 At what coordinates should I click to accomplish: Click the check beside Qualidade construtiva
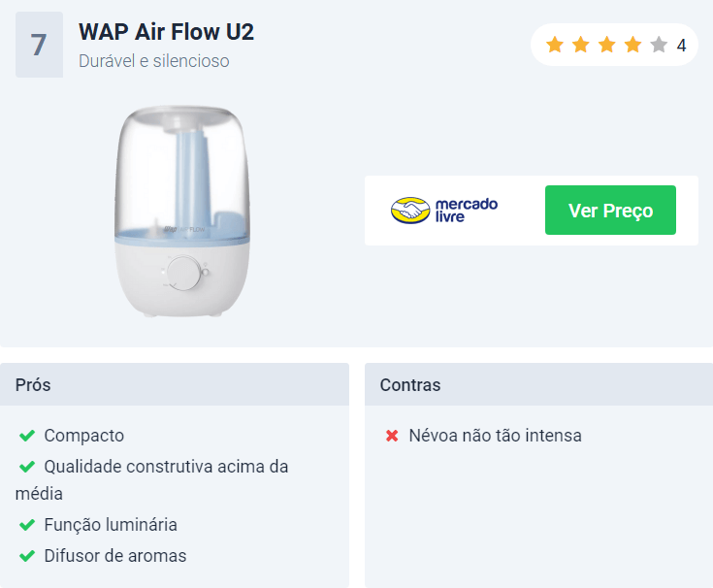[x=27, y=467]
